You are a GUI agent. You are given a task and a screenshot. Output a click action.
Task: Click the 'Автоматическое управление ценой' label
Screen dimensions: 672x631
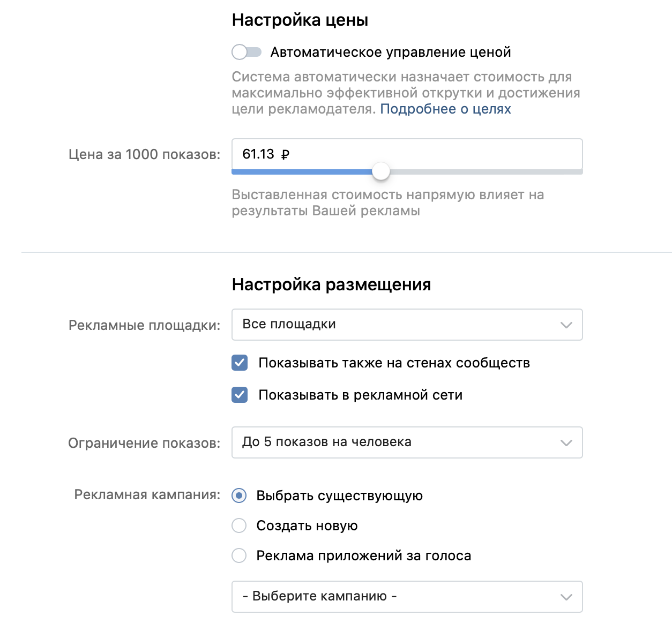coord(390,52)
